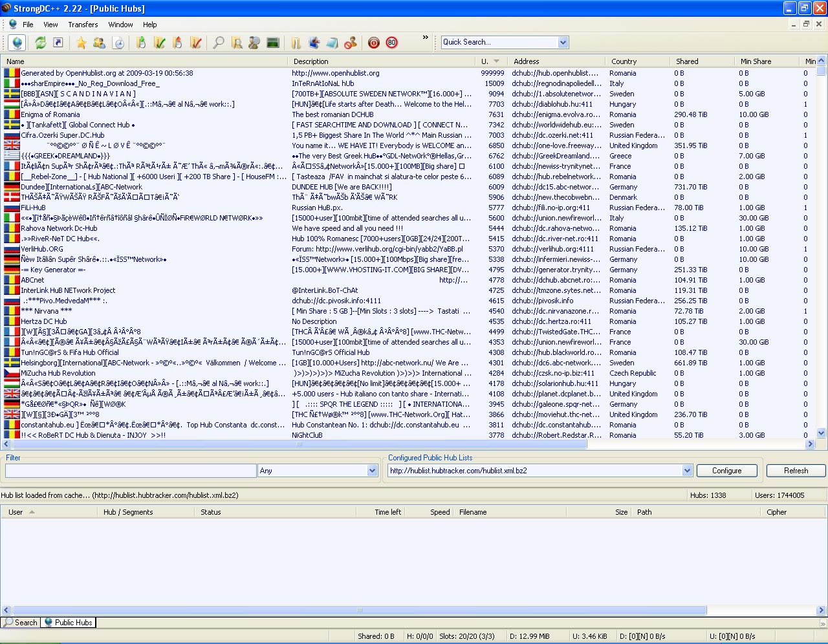Open Notepad toolbar icon
This screenshot has height=644, width=828.
click(332, 43)
